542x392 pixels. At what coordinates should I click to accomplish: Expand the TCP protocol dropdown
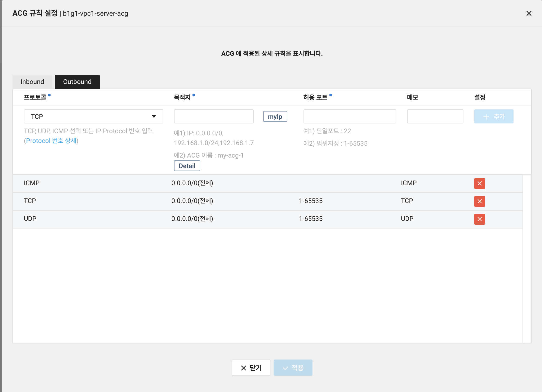click(x=154, y=117)
